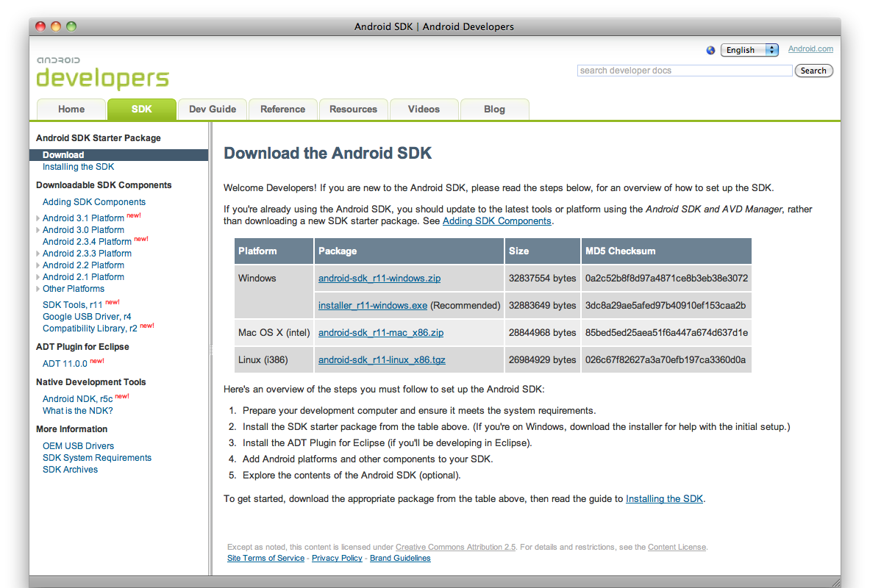Viewport: 870px width, 588px height.
Task: Click the sidebar splitter drag handle
Action: (x=210, y=349)
